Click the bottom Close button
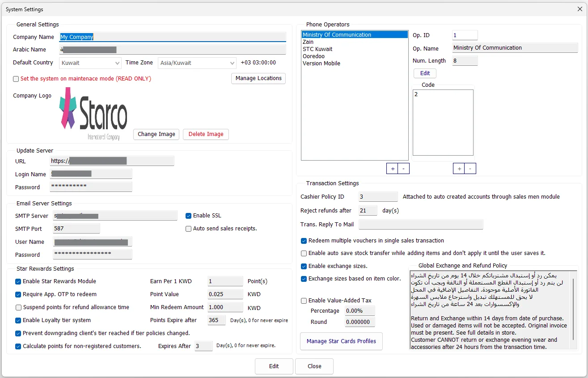 click(x=314, y=366)
